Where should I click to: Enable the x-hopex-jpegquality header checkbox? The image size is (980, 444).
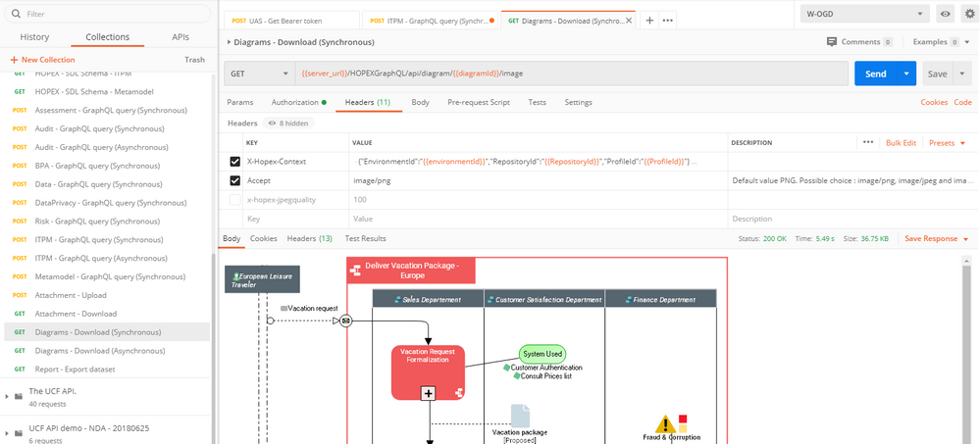click(x=234, y=199)
